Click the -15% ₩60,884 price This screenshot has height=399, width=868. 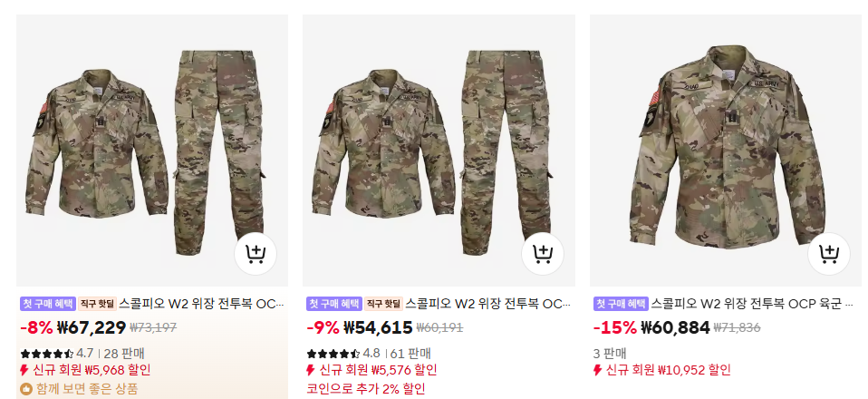tap(651, 328)
